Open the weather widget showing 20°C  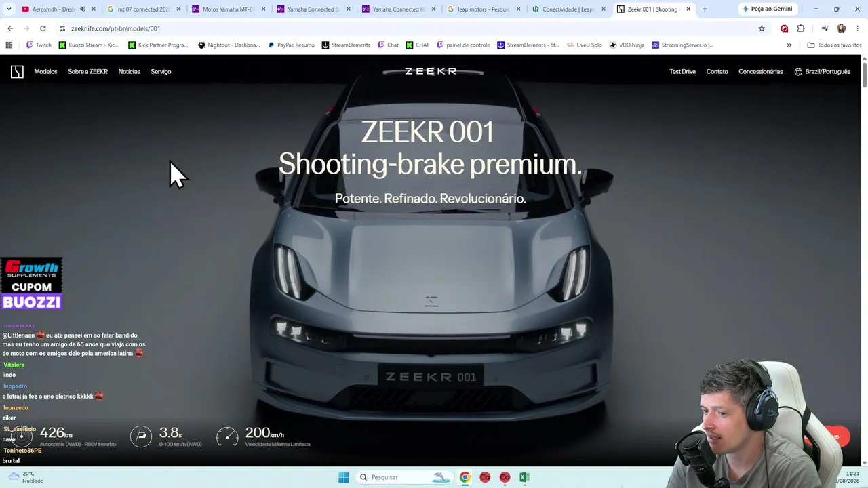tap(24, 477)
